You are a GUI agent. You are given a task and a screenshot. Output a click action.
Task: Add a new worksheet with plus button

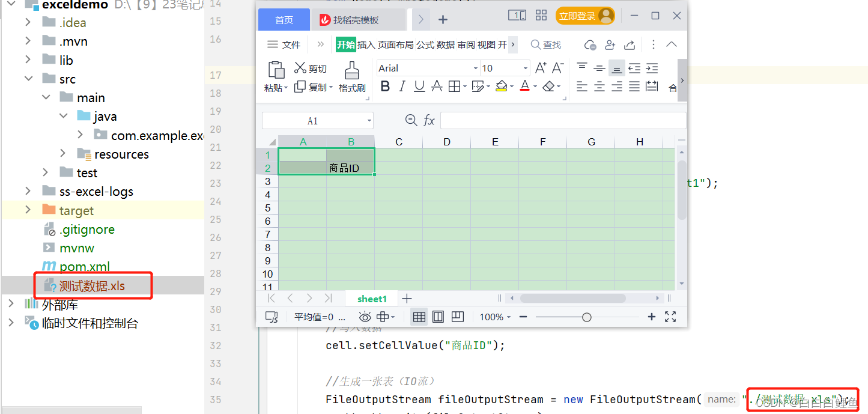pos(407,298)
